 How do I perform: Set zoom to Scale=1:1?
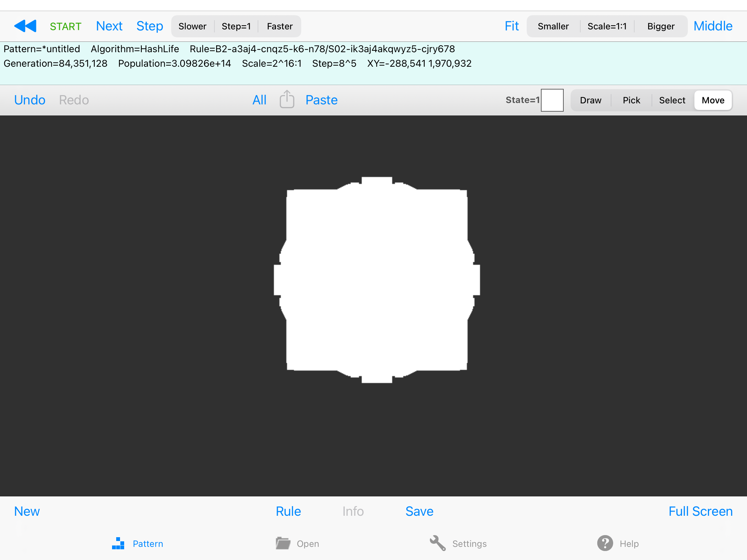click(x=607, y=26)
